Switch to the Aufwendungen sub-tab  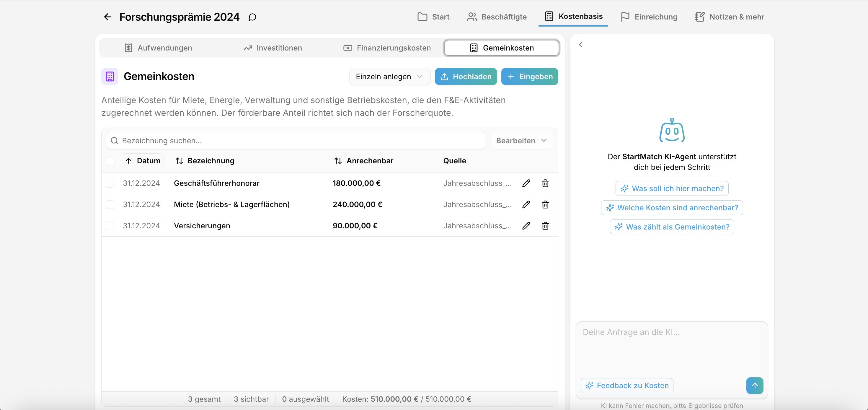point(158,48)
